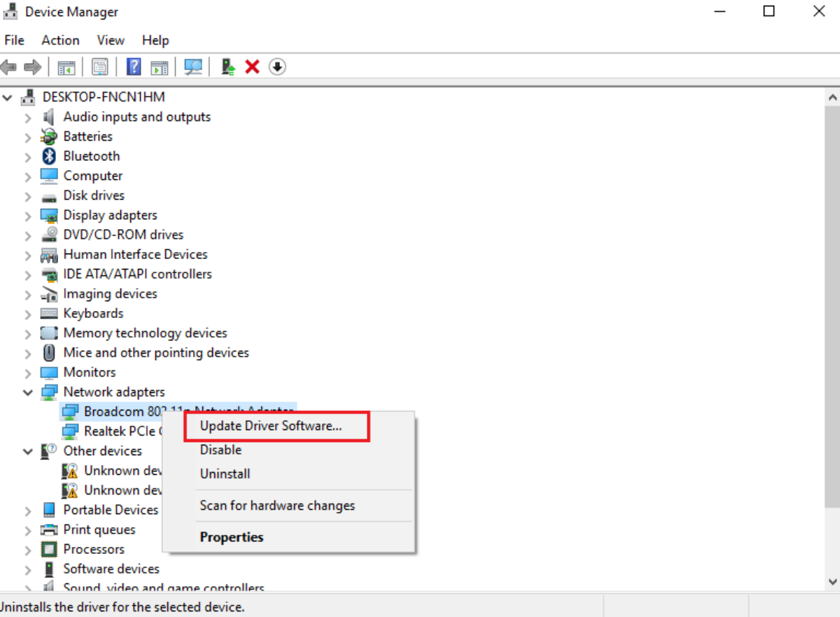Expand the Portable Devices chevron
This screenshot has height=617, width=840.
[28, 510]
